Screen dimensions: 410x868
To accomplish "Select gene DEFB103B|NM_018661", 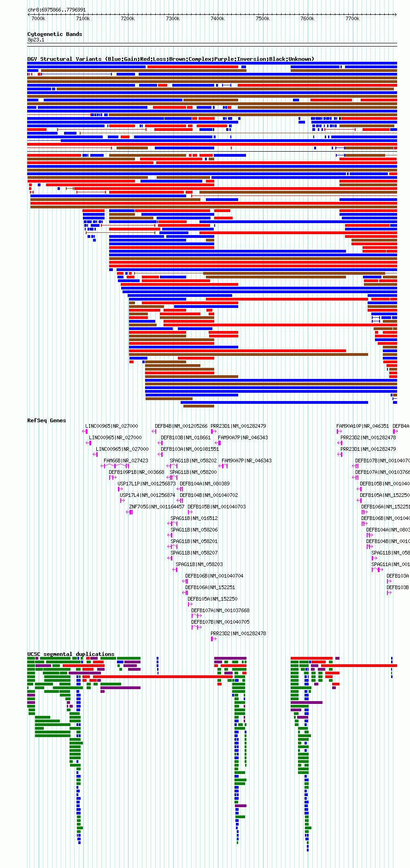I will (186, 437).
